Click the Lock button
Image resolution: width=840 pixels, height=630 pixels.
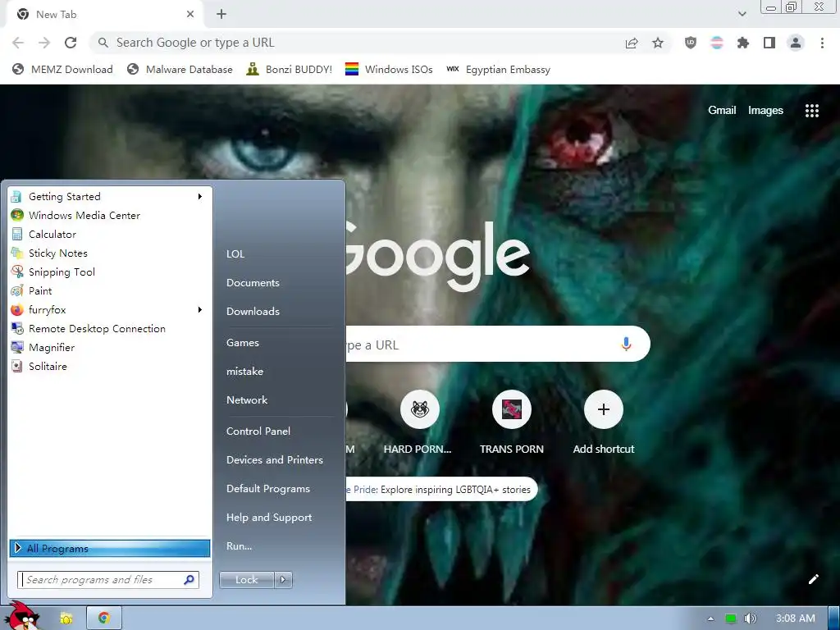click(x=247, y=580)
